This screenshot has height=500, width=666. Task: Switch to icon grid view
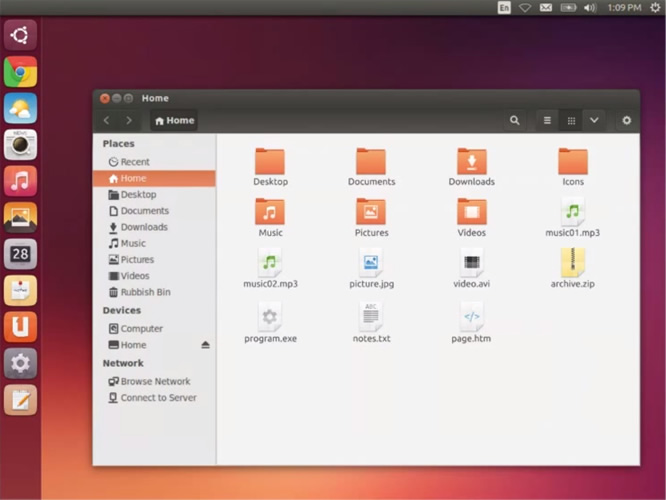click(571, 120)
